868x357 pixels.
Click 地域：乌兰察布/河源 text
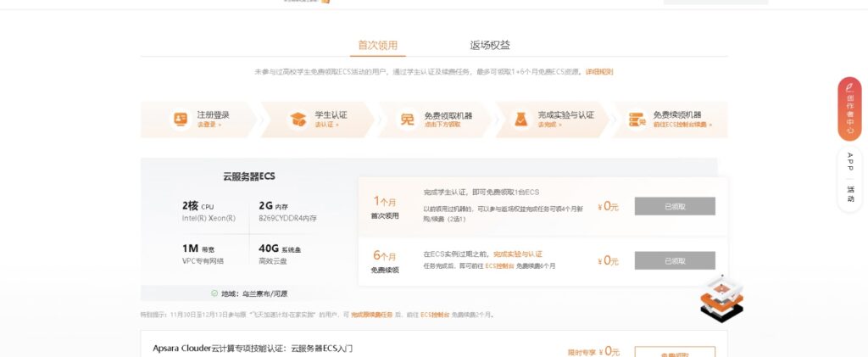point(254,294)
